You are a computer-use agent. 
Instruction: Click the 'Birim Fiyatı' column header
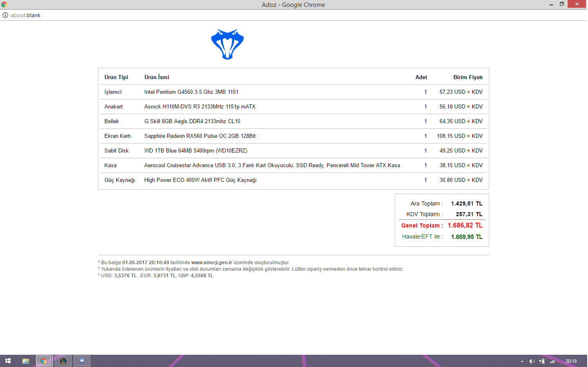click(x=468, y=77)
